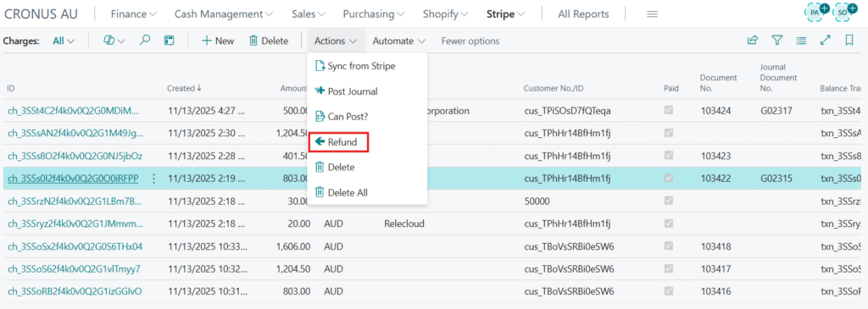
Task: Toggle Paid checkbox for document 103416
Action: tap(669, 291)
